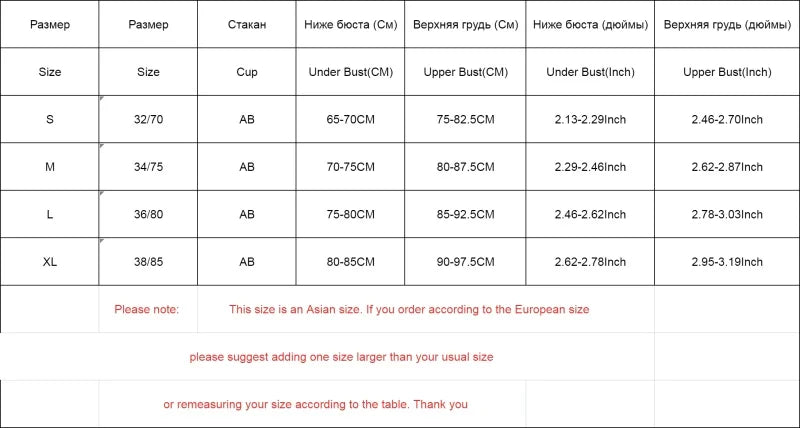Select the "Upper Bust(Inch)" header cell
Screen dimensions: 800x428
click(x=727, y=72)
